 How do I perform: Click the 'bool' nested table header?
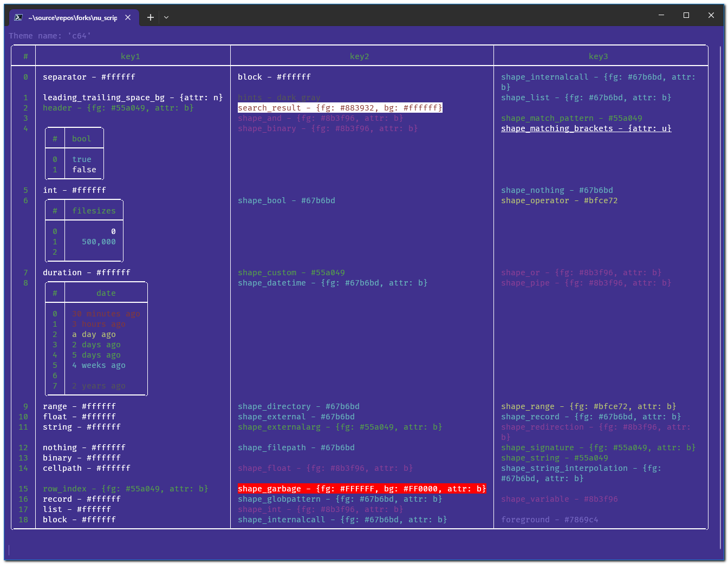click(82, 139)
